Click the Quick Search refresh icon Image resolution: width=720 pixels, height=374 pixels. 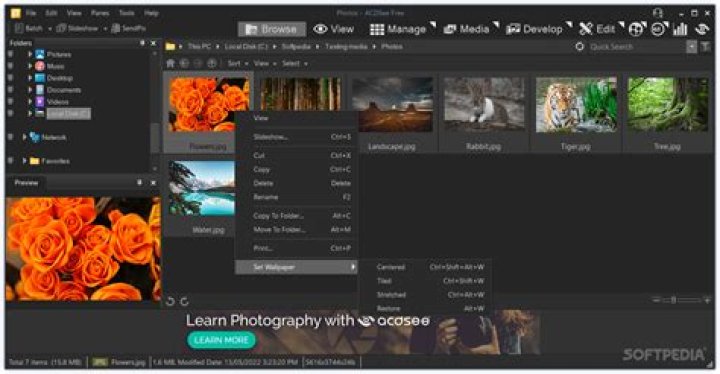[579, 46]
